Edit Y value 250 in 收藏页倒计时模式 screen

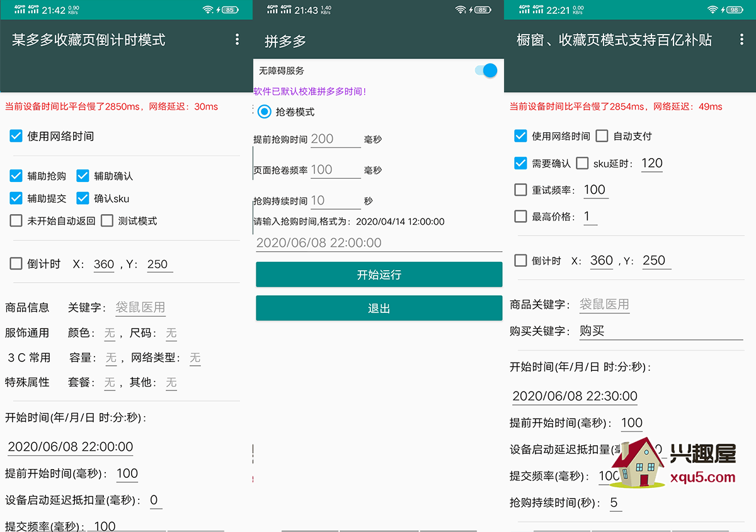[x=159, y=264]
